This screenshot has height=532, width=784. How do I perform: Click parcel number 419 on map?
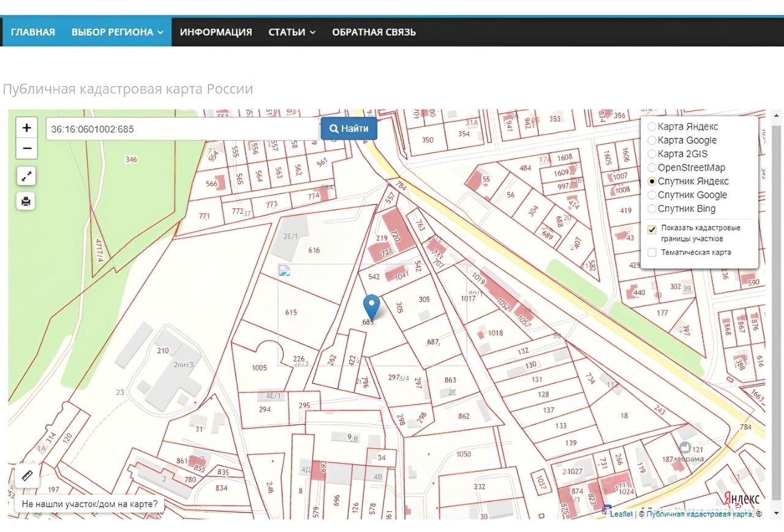625,211
